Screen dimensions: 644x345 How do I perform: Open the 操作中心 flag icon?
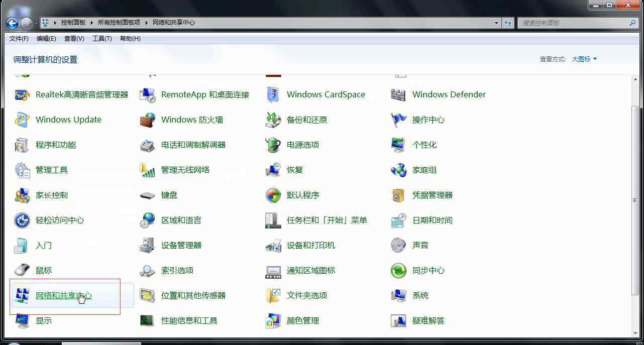[x=399, y=120]
